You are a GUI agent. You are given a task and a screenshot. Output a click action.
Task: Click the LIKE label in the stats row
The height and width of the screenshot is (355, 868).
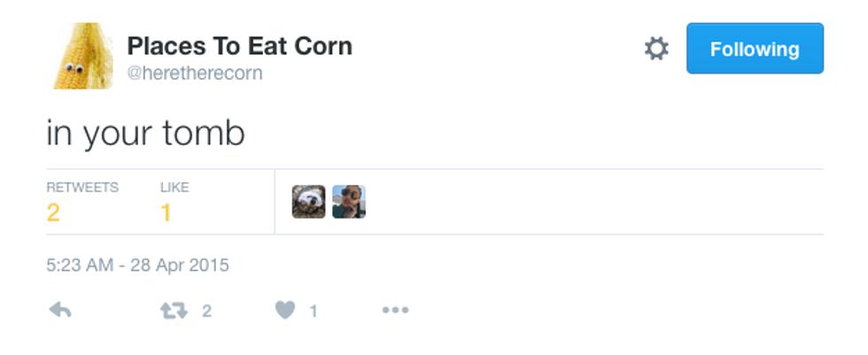tap(174, 188)
